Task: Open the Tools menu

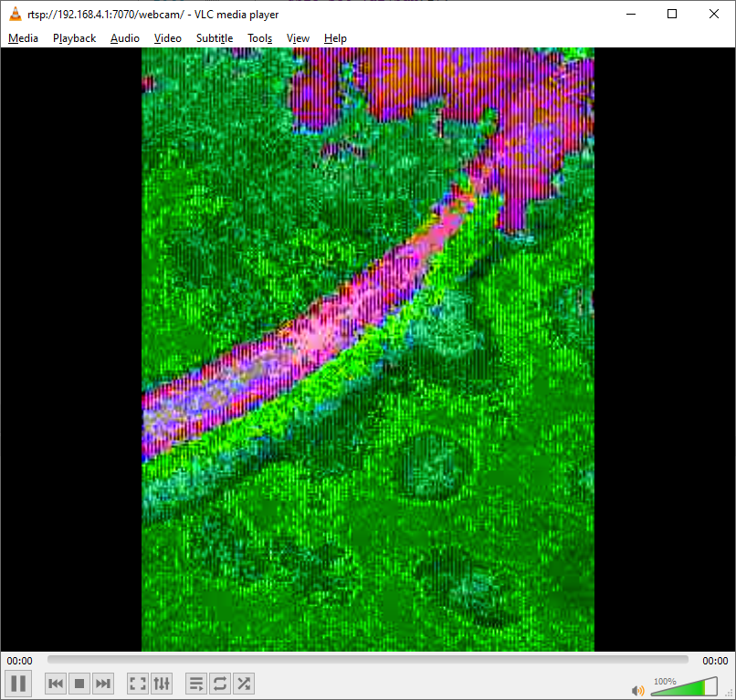Action: pyautogui.click(x=260, y=38)
